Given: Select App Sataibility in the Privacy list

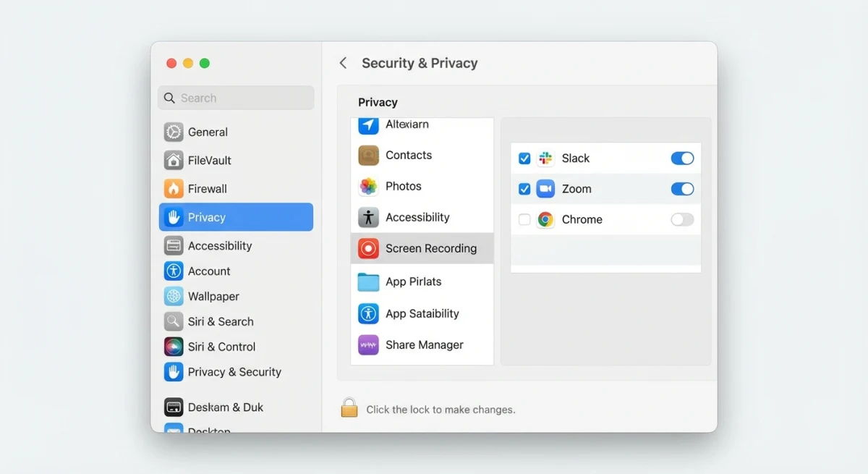Looking at the screenshot, I should coord(422,313).
